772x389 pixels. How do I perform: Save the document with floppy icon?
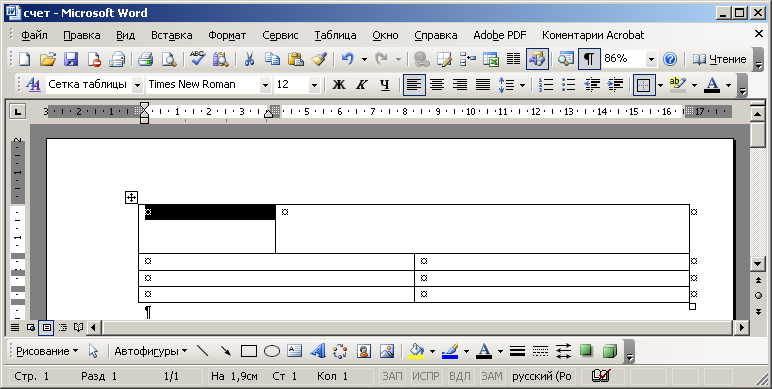71,59
